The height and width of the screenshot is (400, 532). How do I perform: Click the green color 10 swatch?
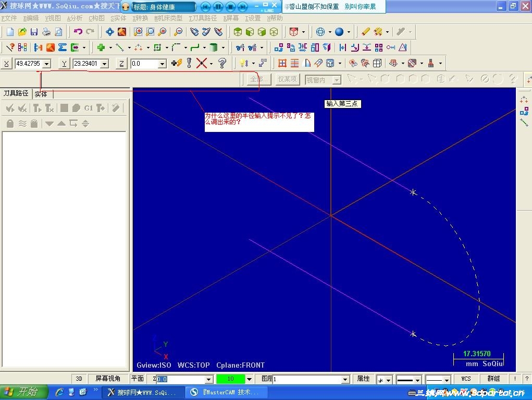click(x=231, y=379)
